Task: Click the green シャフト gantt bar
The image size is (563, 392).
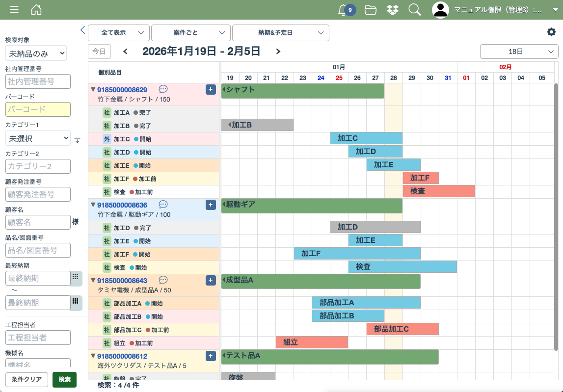Action: click(302, 91)
